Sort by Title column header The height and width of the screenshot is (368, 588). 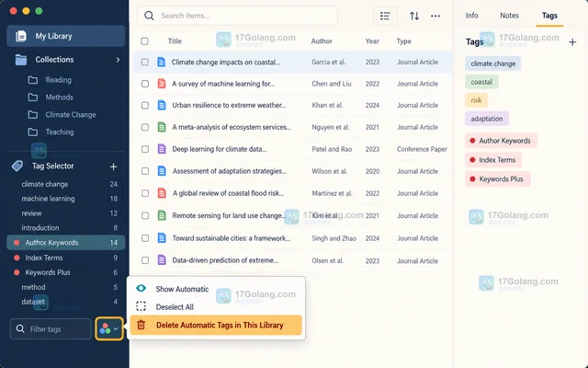pyautogui.click(x=175, y=40)
